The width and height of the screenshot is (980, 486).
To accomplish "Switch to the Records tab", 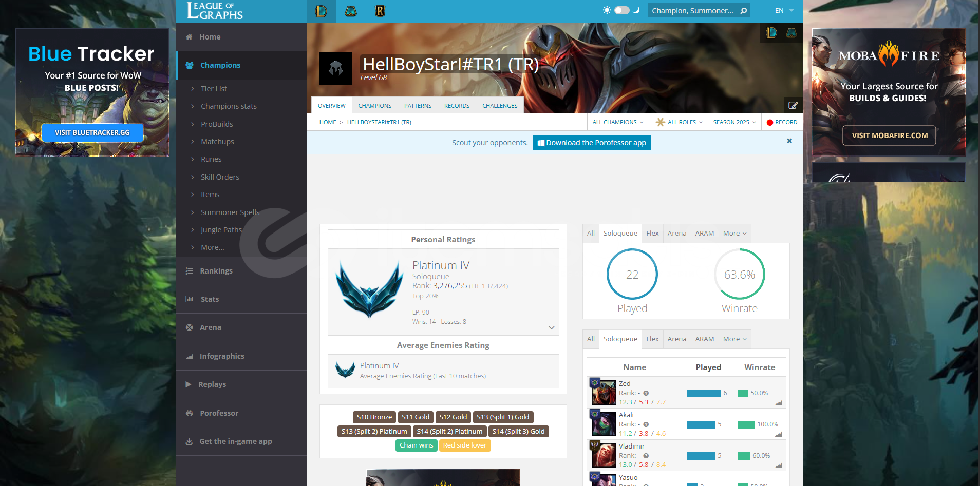I will (457, 106).
